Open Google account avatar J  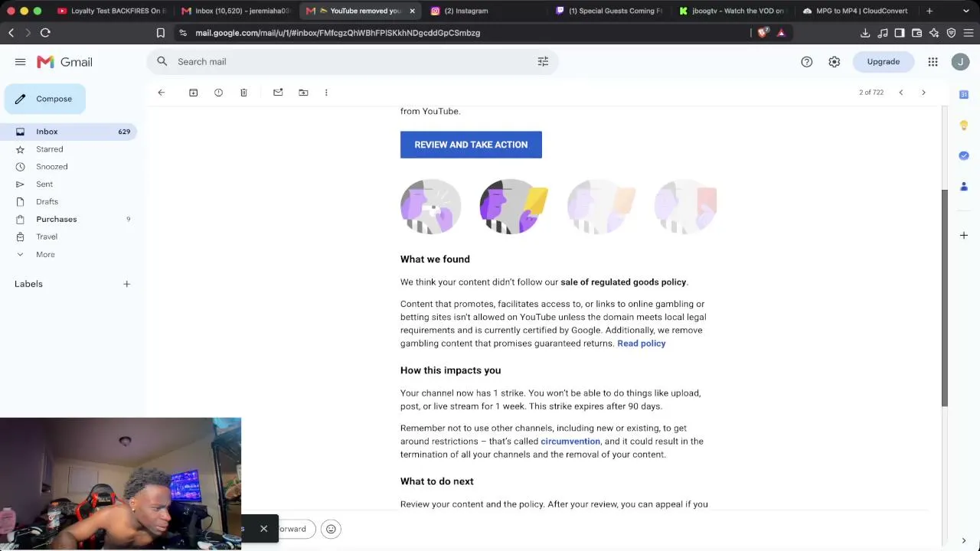(960, 62)
